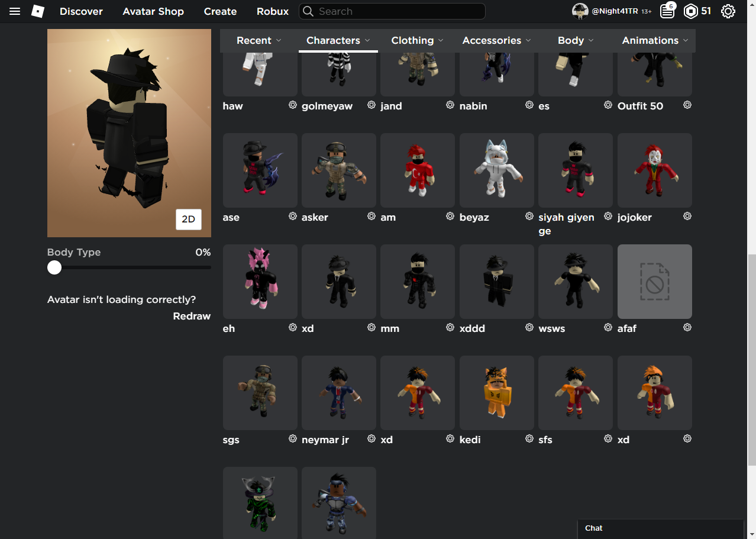The width and height of the screenshot is (756, 539).
Task: Open settings gear for outfit sgs
Action: [292, 438]
